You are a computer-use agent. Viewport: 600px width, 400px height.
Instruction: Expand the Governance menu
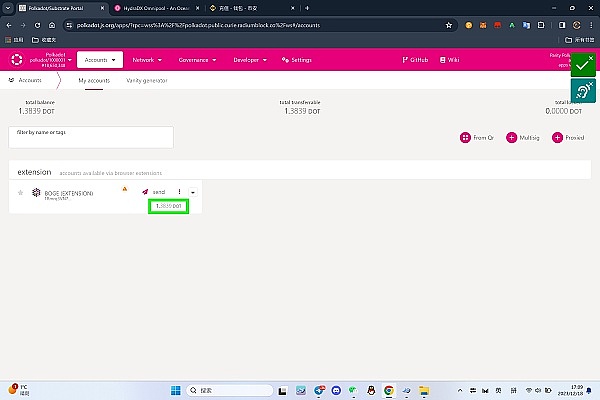[197, 60]
